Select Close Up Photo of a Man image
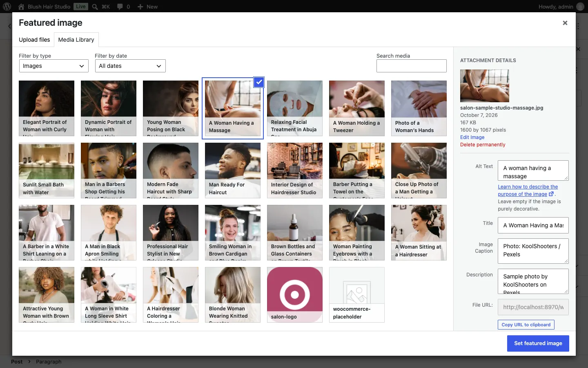588x368 pixels. point(419,171)
